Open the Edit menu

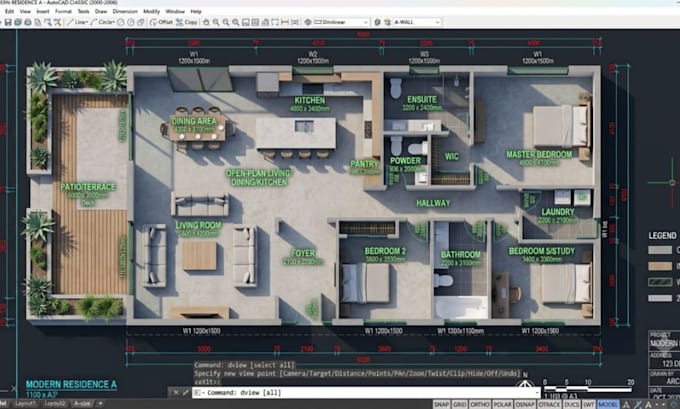click(10, 11)
